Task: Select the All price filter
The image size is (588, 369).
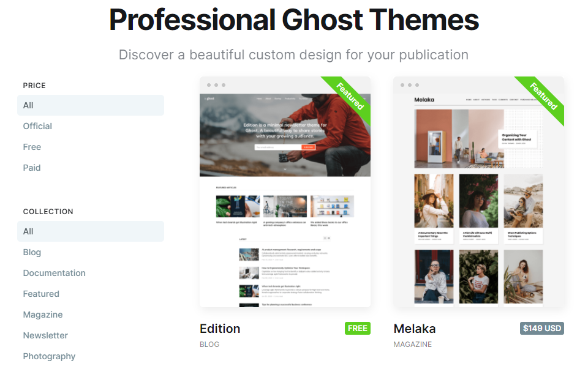Action: [91, 105]
